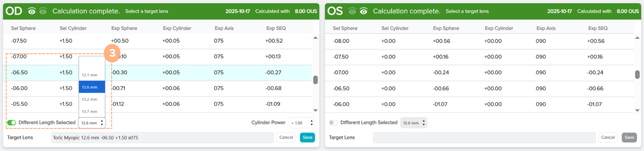Click the dimmed right eye icon in OS header
644x151 pixels.
point(352,11)
